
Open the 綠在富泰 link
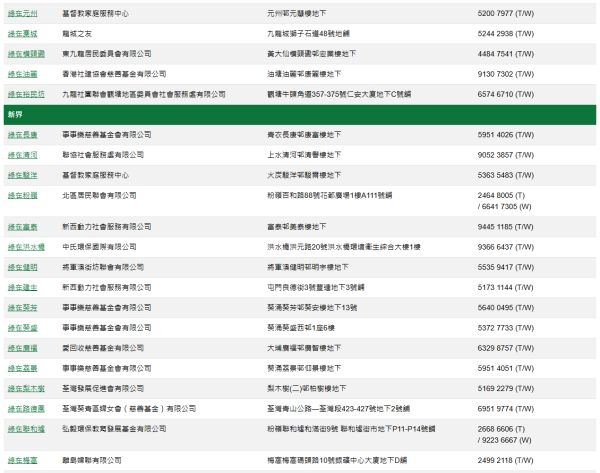[x=23, y=227]
